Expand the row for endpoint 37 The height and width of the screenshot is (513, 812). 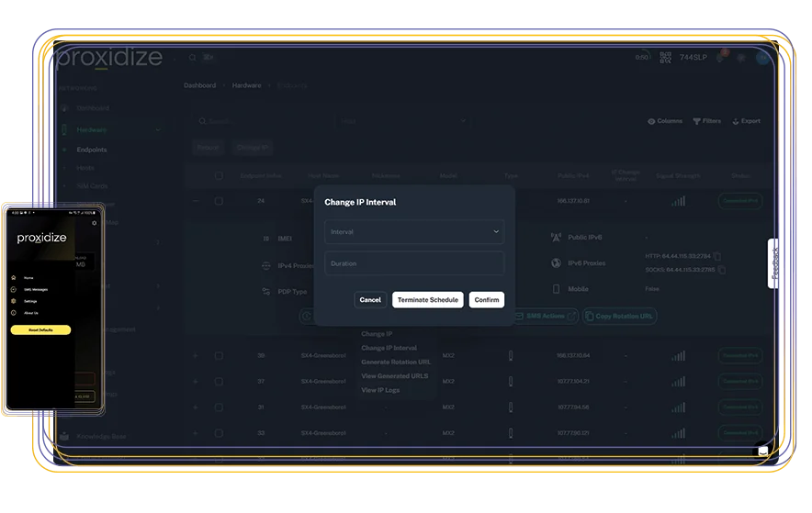click(196, 382)
